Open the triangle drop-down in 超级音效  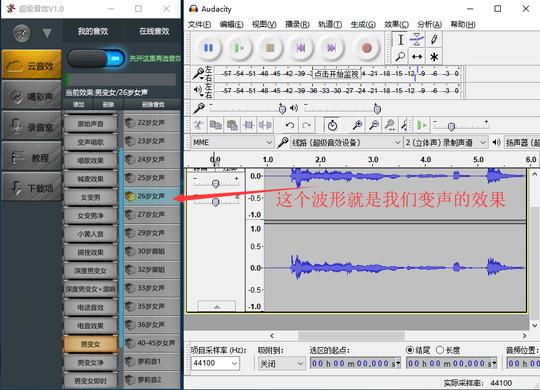[x=47, y=33]
